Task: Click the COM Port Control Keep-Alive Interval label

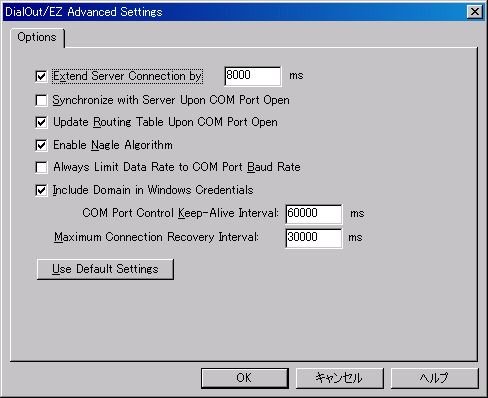Action: tap(180, 213)
